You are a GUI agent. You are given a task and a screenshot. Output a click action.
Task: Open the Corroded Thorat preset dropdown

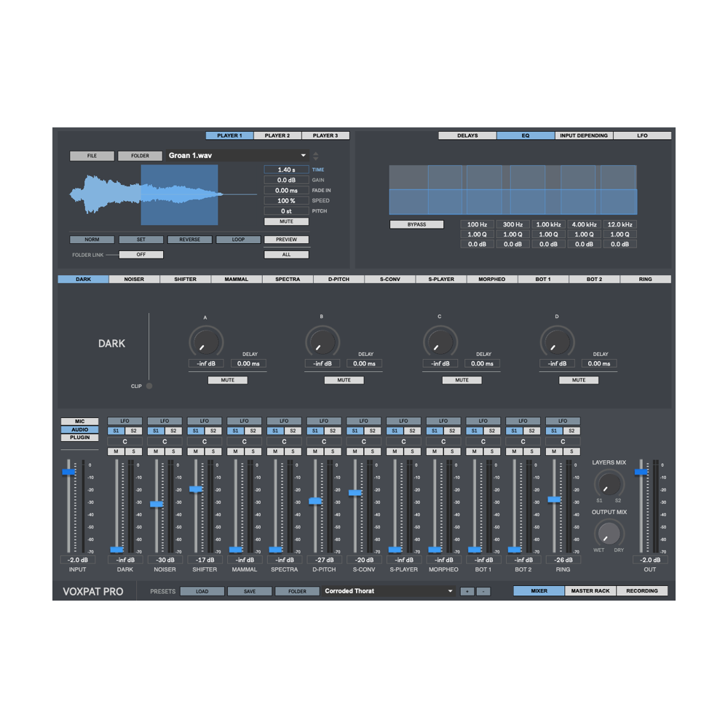[x=388, y=590]
